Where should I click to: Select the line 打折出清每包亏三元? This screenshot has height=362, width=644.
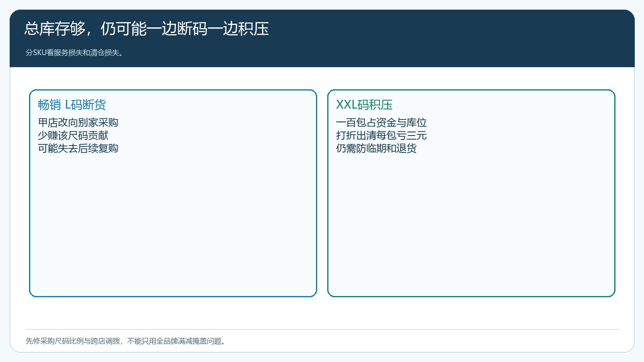(382, 136)
